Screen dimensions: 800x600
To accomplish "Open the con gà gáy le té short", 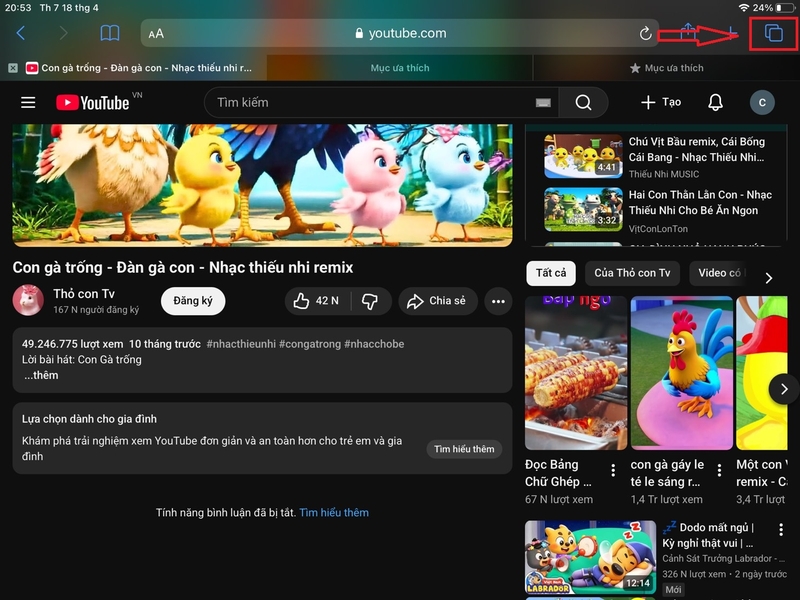I will click(x=682, y=373).
